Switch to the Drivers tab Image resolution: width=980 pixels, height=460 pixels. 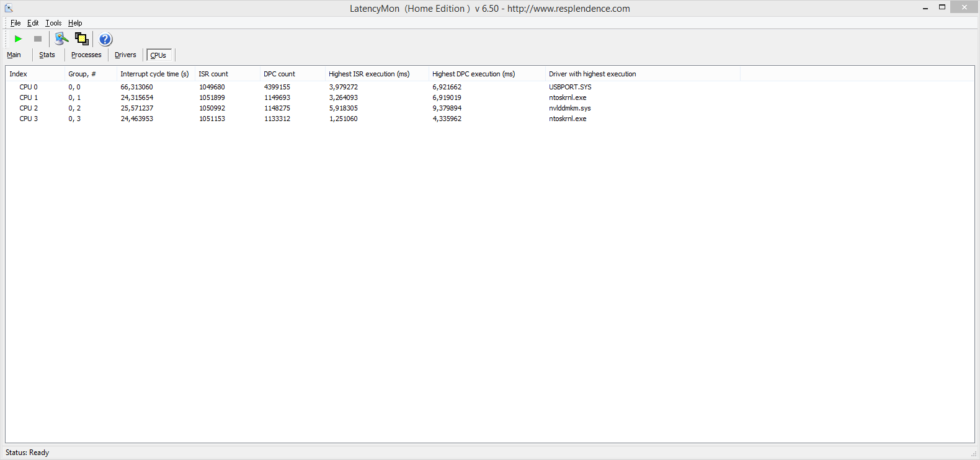click(x=125, y=55)
